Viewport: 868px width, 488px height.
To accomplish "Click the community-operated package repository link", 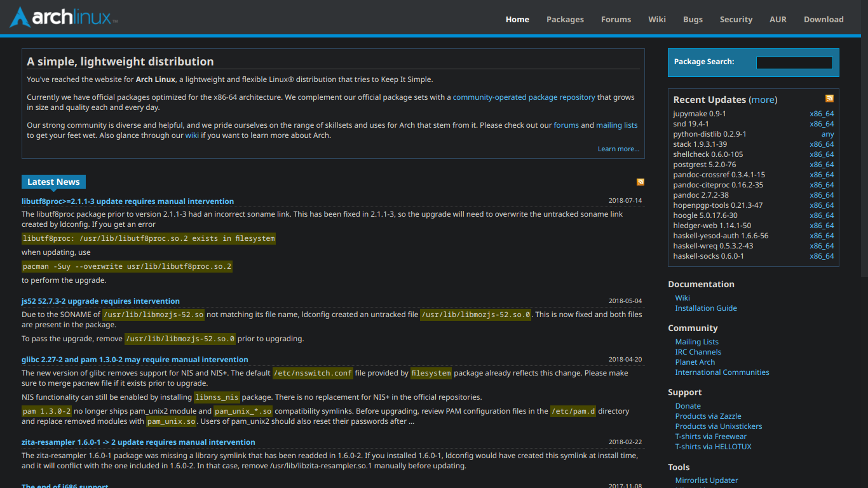I will 524,97.
